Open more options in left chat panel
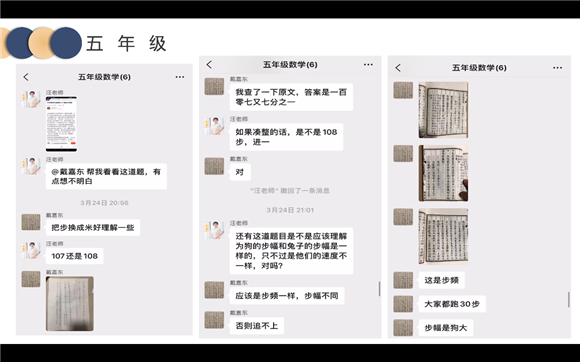 [180, 77]
